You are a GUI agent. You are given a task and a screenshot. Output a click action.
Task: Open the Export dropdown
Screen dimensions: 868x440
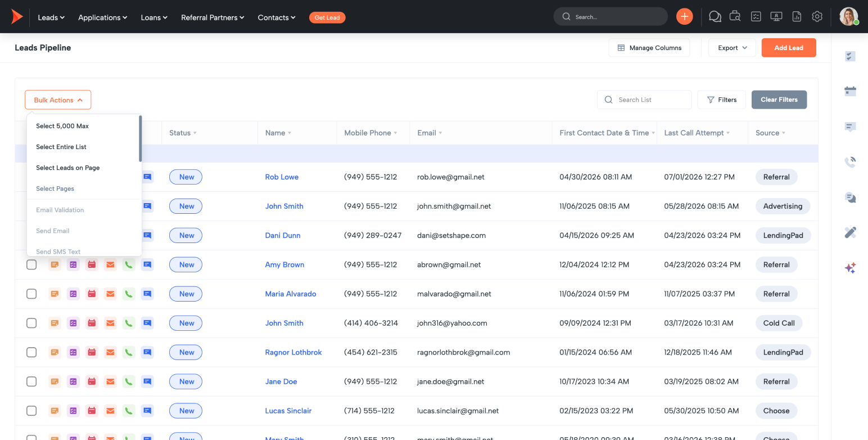(732, 48)
